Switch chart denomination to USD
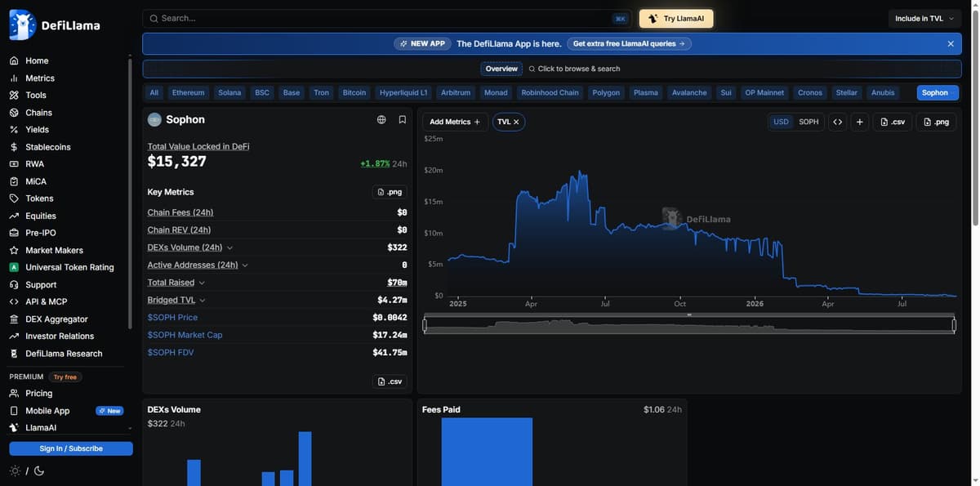The width and height of the screenshot is (980, 486). coord(782,122)
